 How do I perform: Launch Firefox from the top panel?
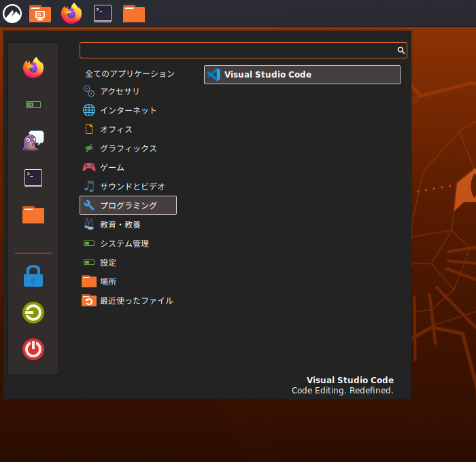click(71, 14)
